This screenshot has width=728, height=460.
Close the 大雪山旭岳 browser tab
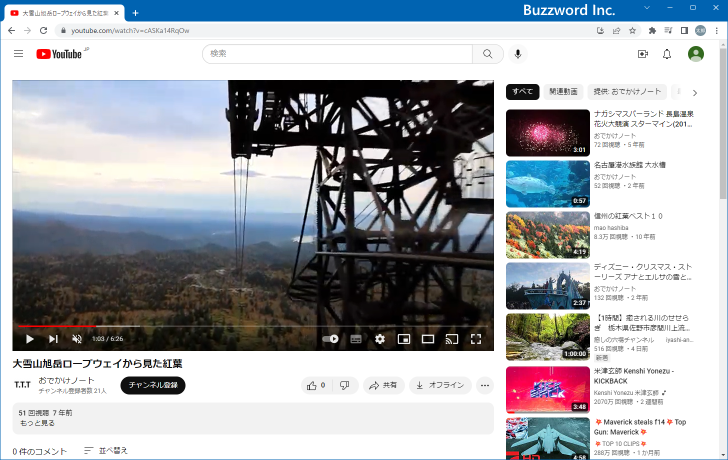[117, 13]
